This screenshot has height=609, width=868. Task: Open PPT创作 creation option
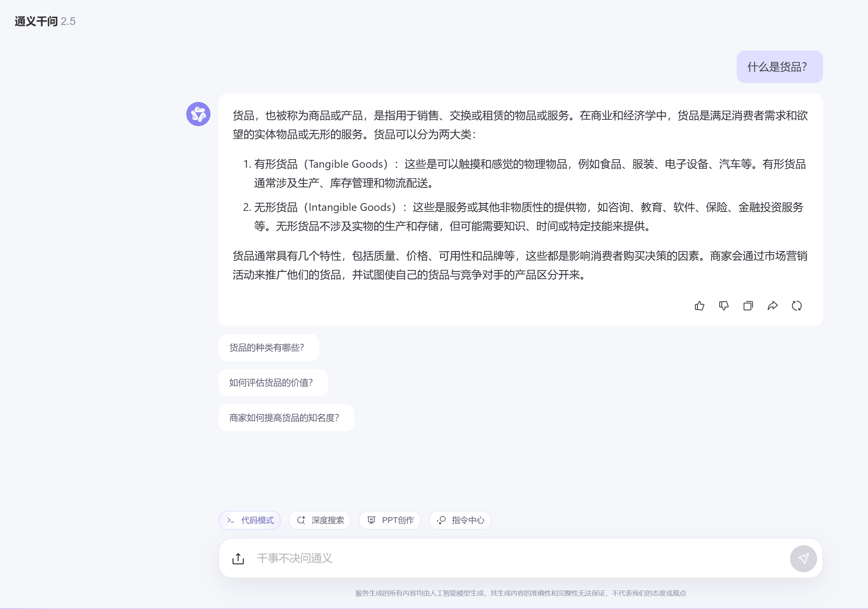pos(390,520)
